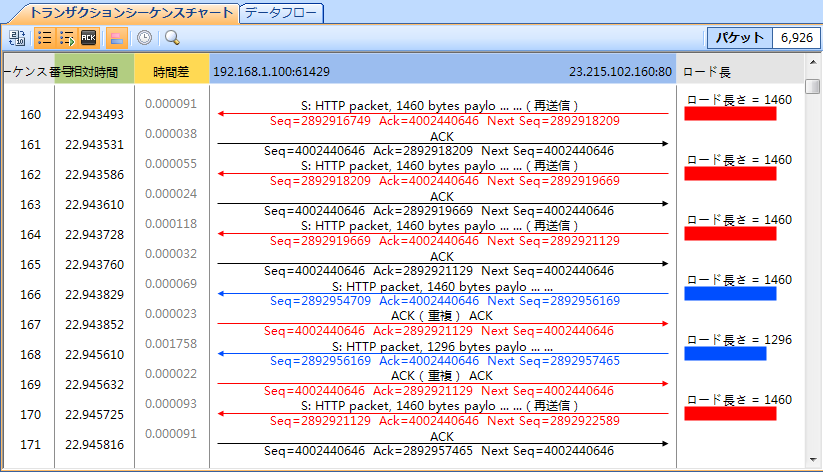
Task: Toggle the first list view icon
Action: [x=45, y=38]
